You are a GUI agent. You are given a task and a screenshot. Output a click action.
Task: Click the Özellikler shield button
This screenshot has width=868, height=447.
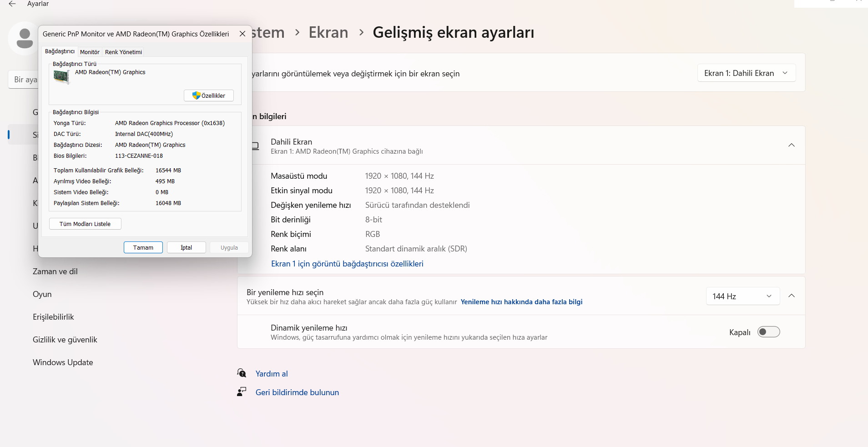tap(209, 95)
